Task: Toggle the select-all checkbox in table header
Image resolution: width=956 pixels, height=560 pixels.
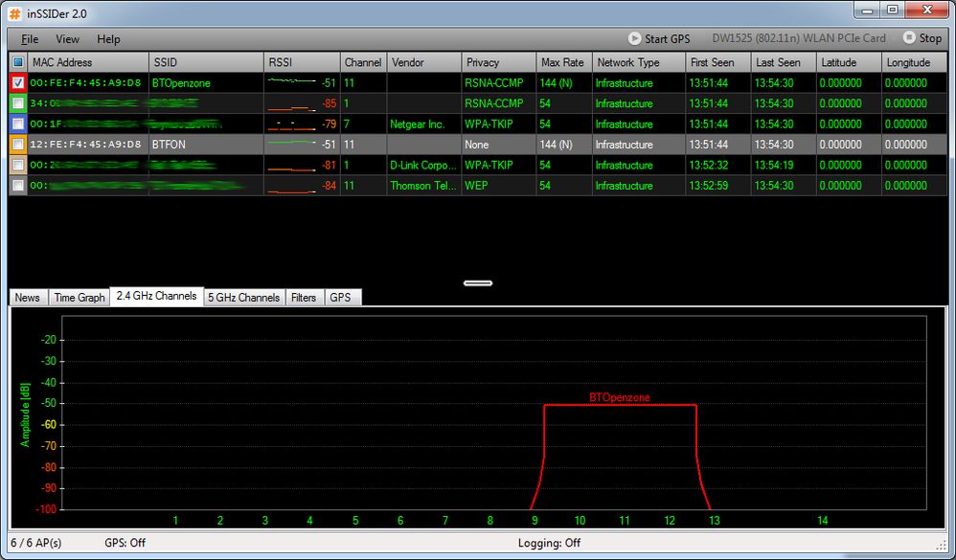Action: click(x=18, y=62)
